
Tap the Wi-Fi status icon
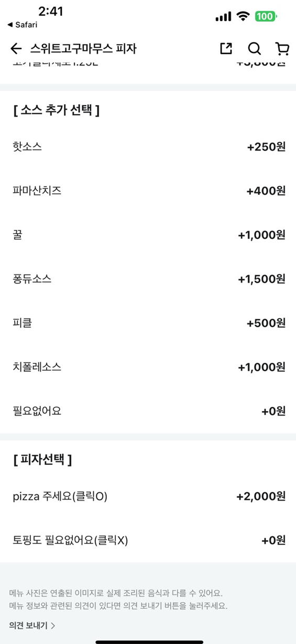coord(243,16)
